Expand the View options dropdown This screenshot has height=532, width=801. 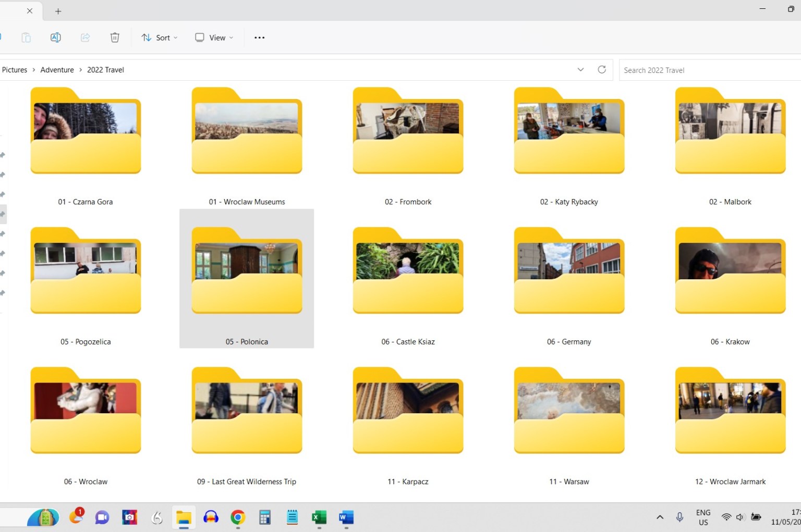tap(214, 38)
